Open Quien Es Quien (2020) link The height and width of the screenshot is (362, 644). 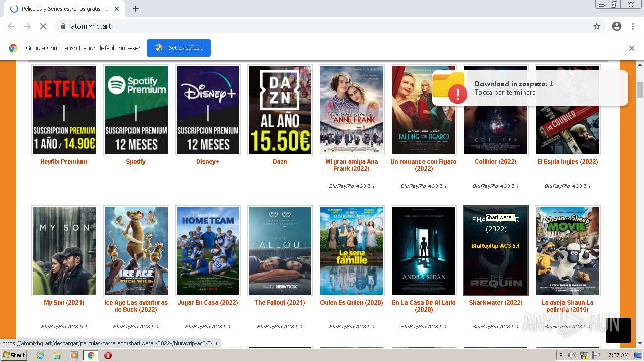pos(352,303)
